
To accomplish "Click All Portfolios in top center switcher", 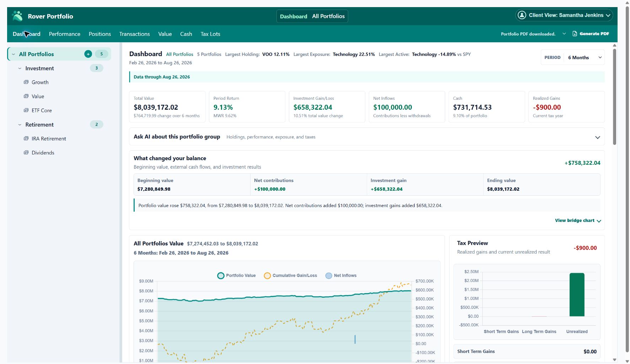I will pos(328,16).
